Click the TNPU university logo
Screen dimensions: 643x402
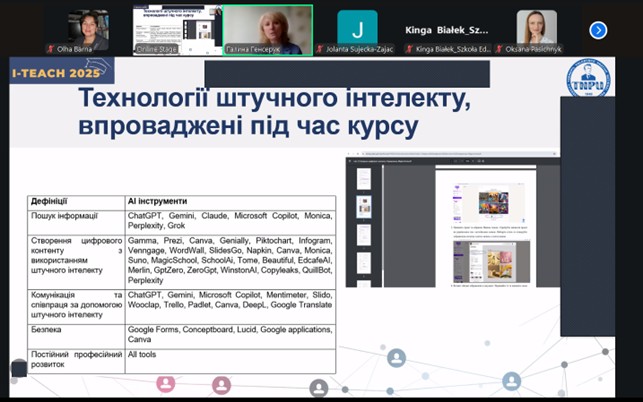point(588,78)
